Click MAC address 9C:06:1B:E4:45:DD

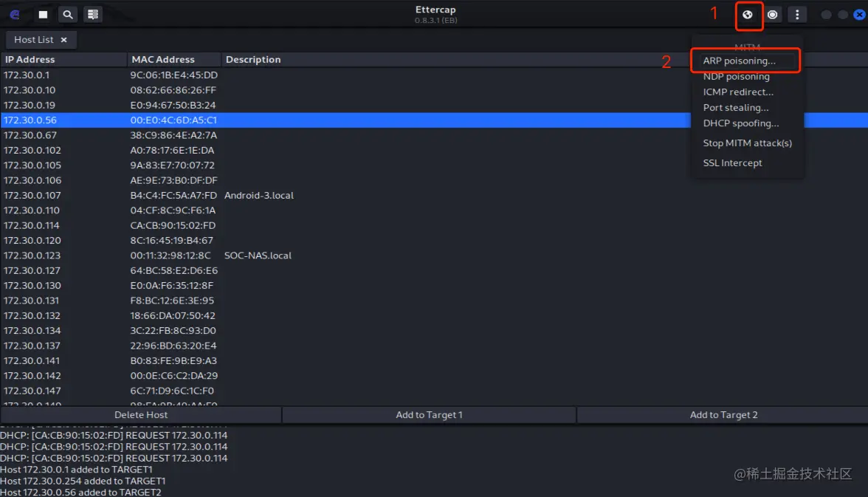point(174,75)
